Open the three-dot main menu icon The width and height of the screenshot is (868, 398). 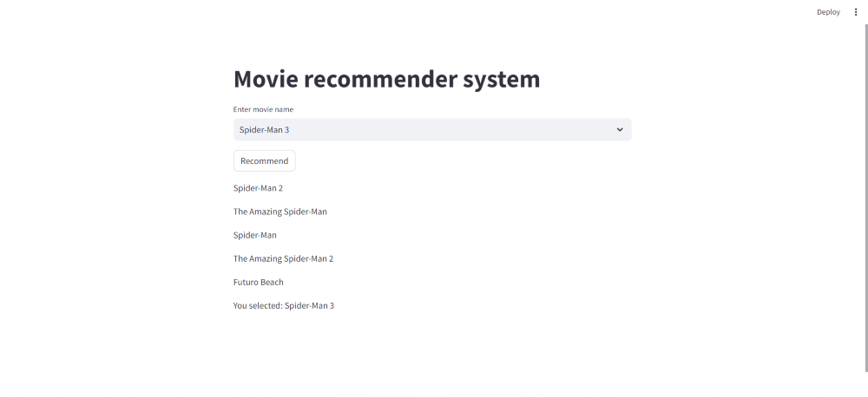tap(855, 12)
